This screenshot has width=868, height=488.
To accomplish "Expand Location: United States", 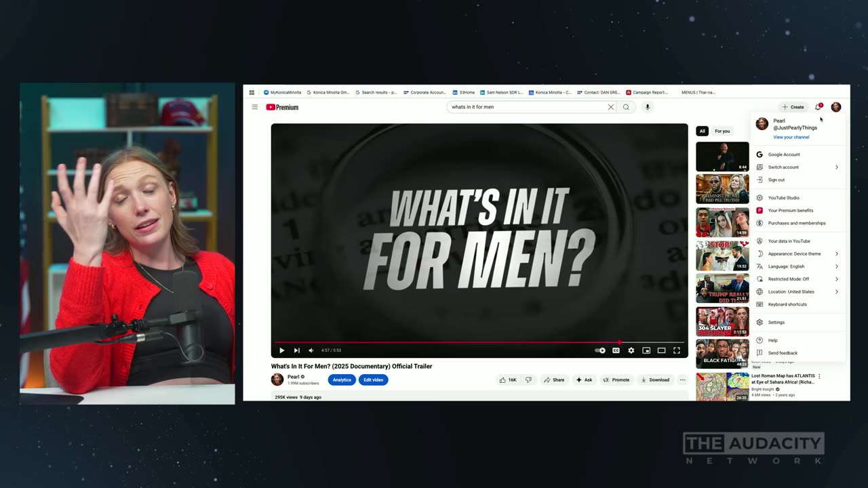I will [799, 291].
